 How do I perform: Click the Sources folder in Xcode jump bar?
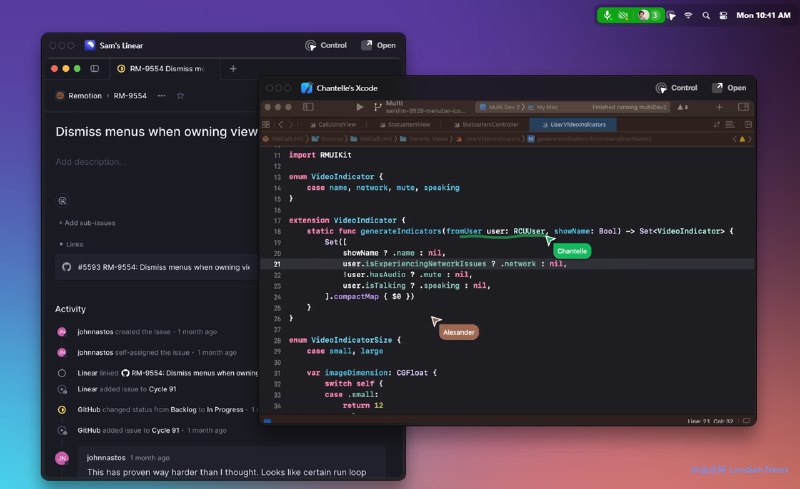point(327,139)
